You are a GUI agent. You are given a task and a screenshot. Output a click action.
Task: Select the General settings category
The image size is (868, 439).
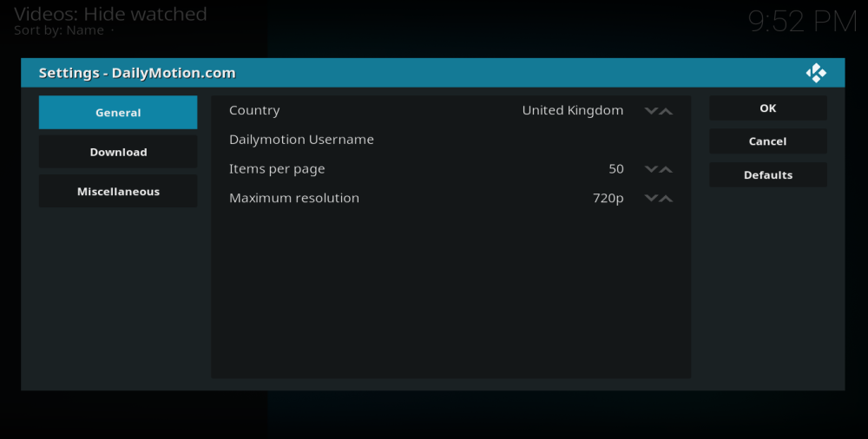pyautogui.click(x=118, y=113)
